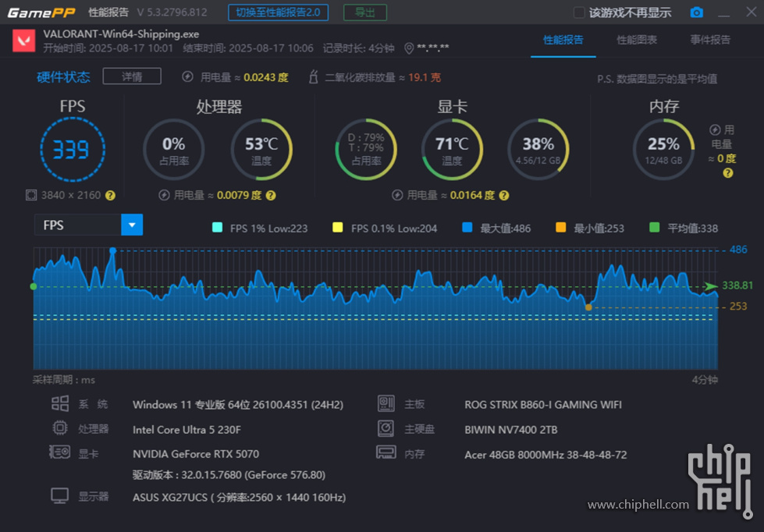The width and height of the screenshot is (764, 532).
Task: Click the Windows system icon in hardware list
Action: coord(60,403)
